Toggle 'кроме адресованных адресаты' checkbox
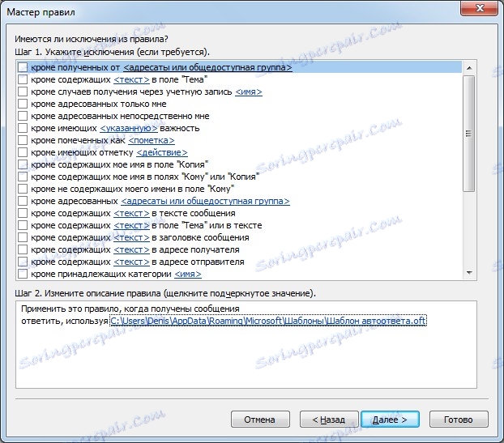The width and height of the screenshot is (504, 443). [23, 201]
